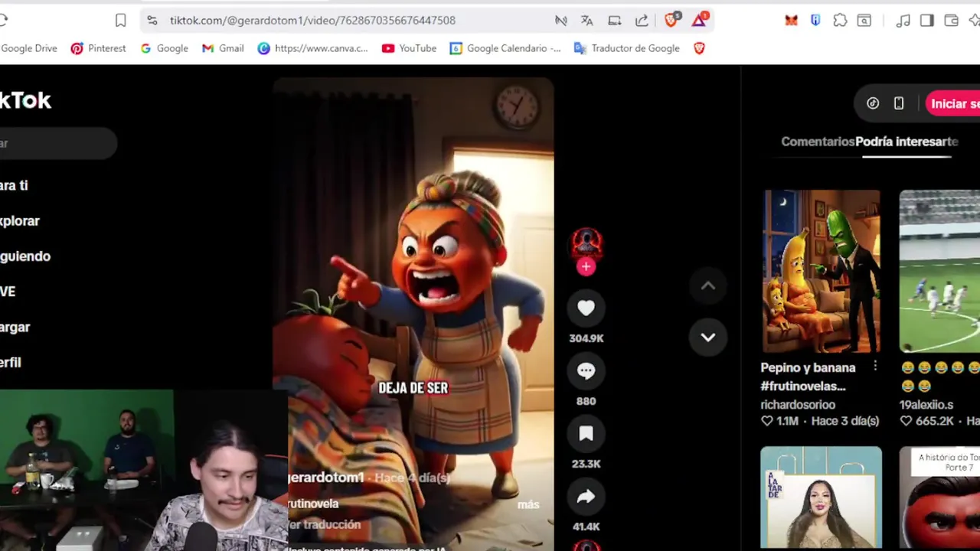Image resolution: width=980 pixels, height=551 pixels.
Task: Click the Brave lion bookmark icon
Action: [699, 48]
